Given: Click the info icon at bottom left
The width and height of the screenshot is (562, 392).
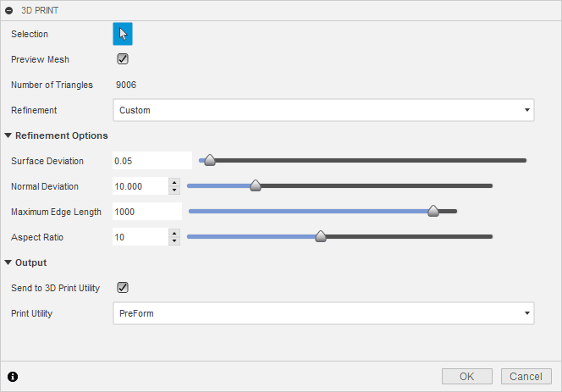Looking at the screenshot, I should (13, 376).
